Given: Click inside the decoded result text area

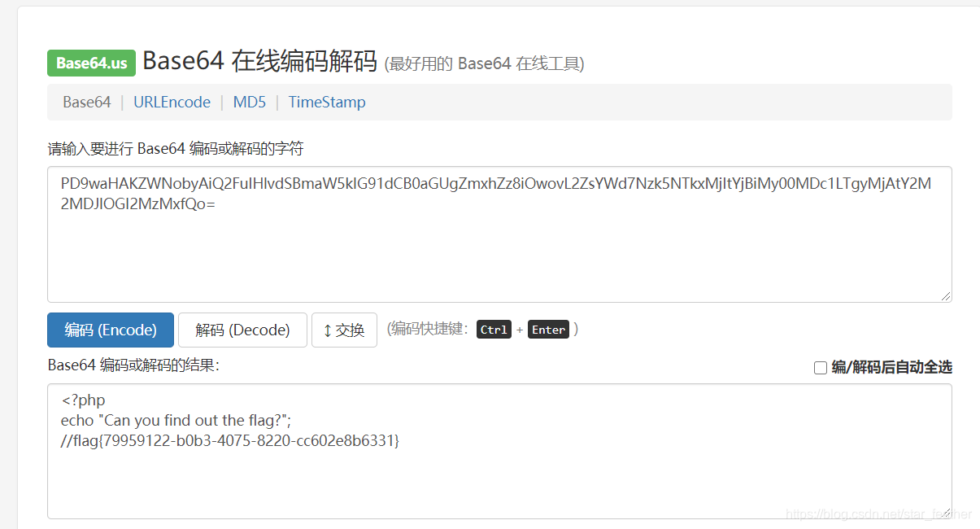Looking at the screenshot, I should point(499,452).
